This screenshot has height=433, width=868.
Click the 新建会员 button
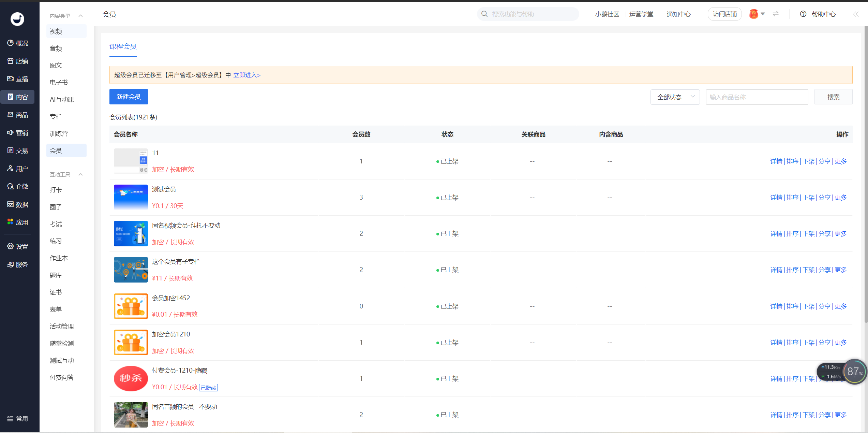(129, 97)
